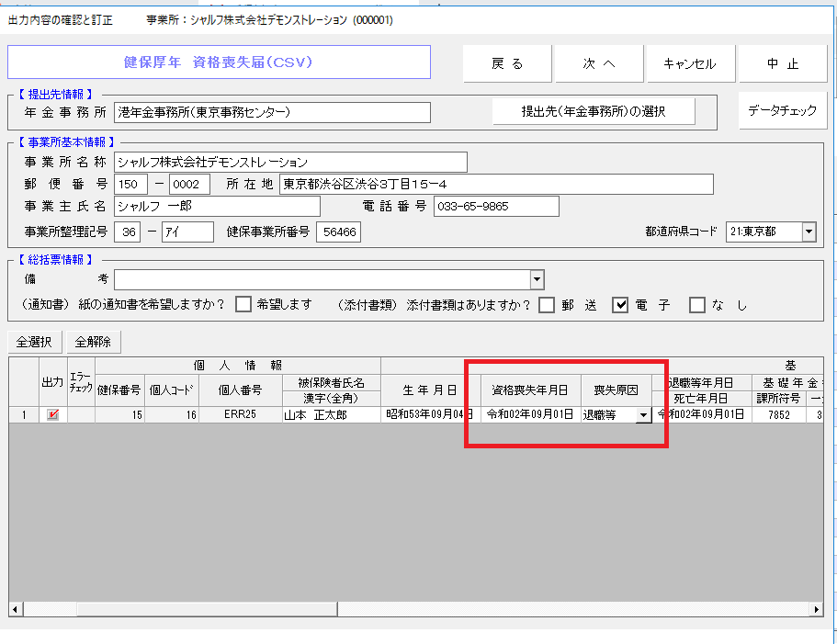The width and height of the screenshot is (837, 644).
Task: Click the 戻る button
Action: (x=507, y=63)
